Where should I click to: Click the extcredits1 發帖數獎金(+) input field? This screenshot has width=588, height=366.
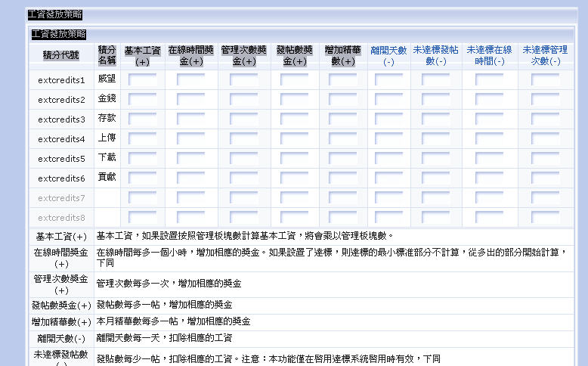(294, 79)
